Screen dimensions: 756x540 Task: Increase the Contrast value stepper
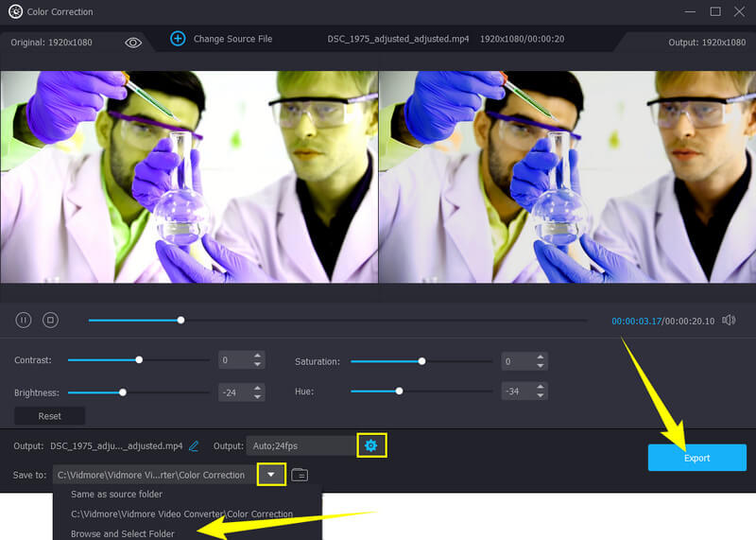point(258,357)
